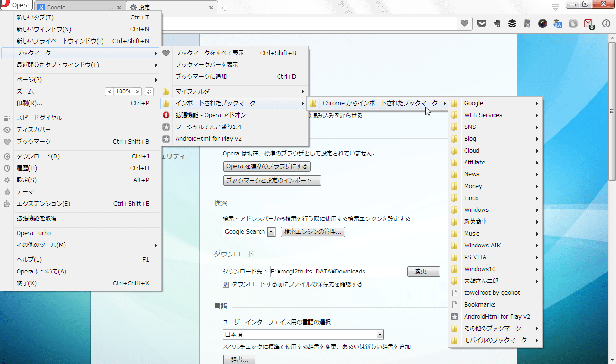Expand the ブックマーク submenu entry
The width and height of the screenshot is (616, 364).
pyautogui.click(x=81, y=53)
